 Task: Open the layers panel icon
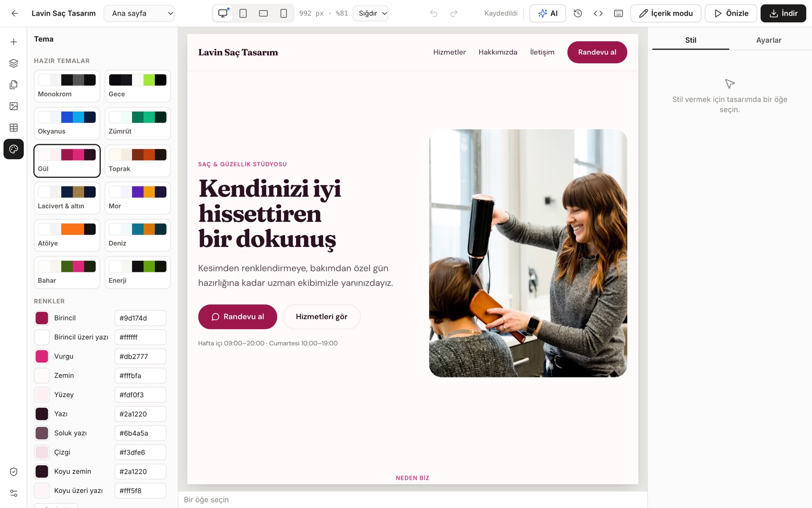(14, 63)
